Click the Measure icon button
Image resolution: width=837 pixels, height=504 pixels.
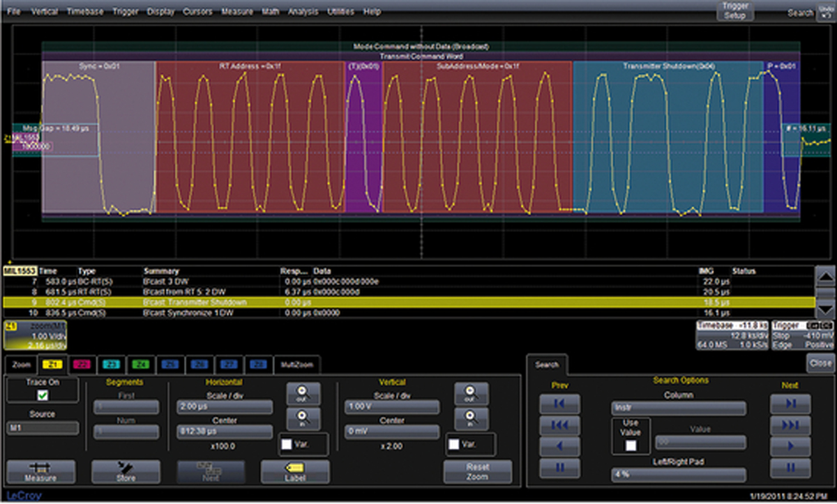tap(40, 472)
